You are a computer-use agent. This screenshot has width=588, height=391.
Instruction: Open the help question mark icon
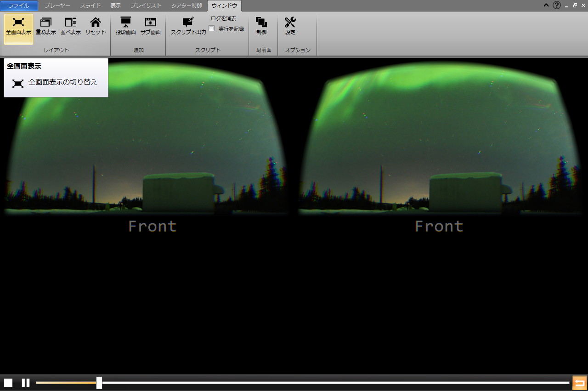557,6
